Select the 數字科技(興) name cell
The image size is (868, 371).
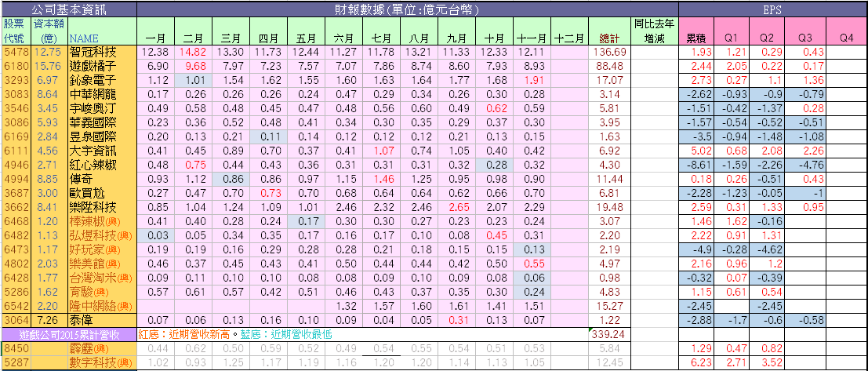point(102,362)
